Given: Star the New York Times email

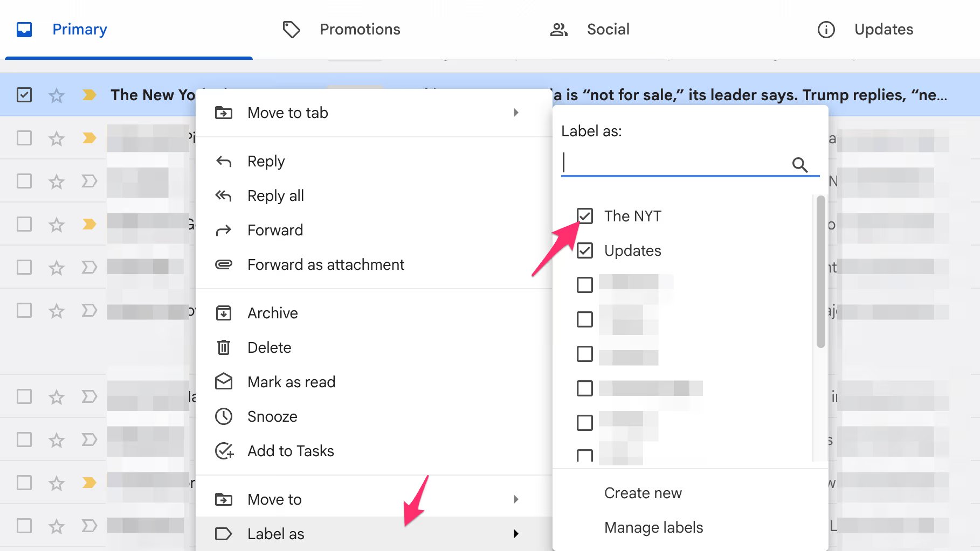Looking at the screenshot, I should 57,95.
